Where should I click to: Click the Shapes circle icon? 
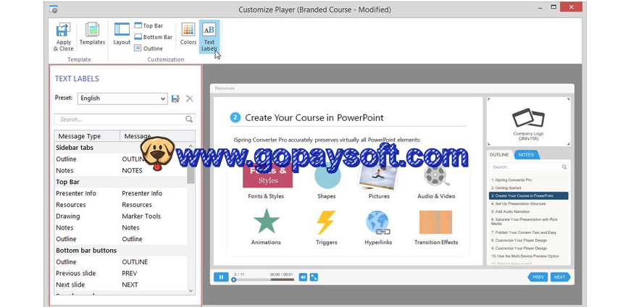coord(327,177)
